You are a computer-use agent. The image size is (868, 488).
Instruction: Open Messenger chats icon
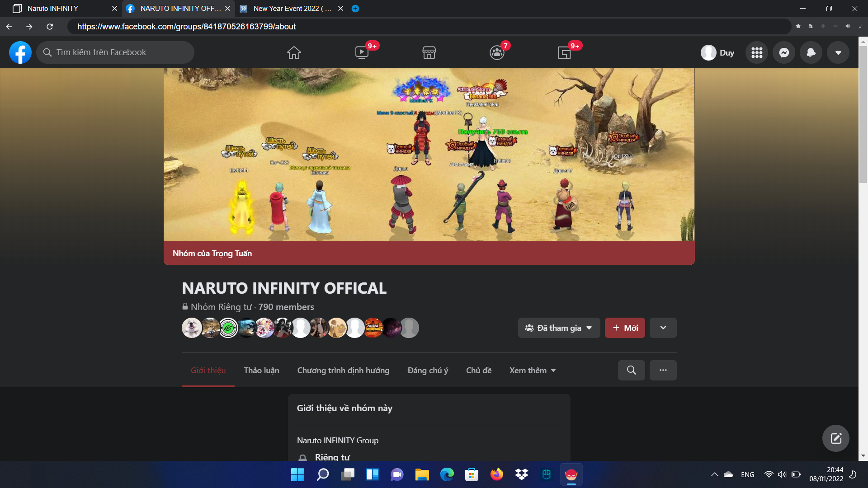784,52
